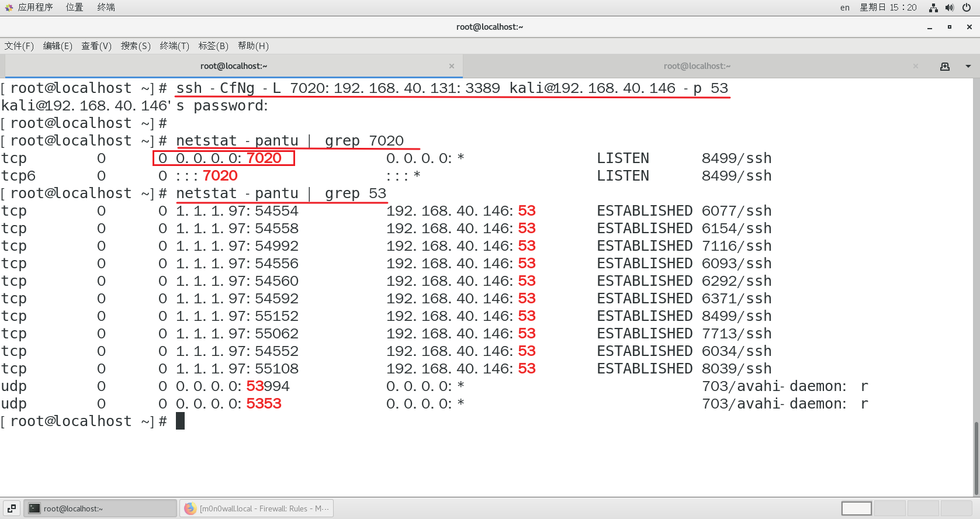This screenshot has height=519, width=980.
Task: Click the kali@192.168.40.146's password prompt line
Action: [134, 106]
